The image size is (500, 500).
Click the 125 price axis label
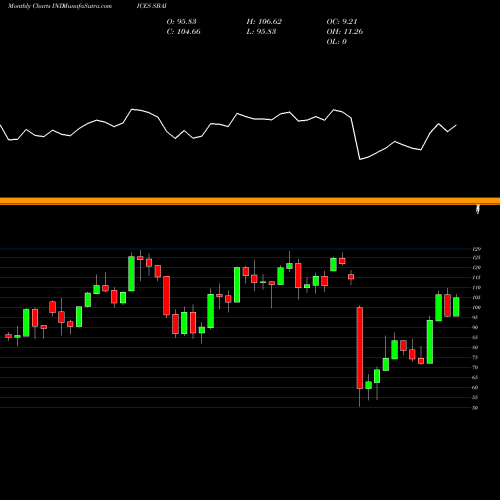477,258
